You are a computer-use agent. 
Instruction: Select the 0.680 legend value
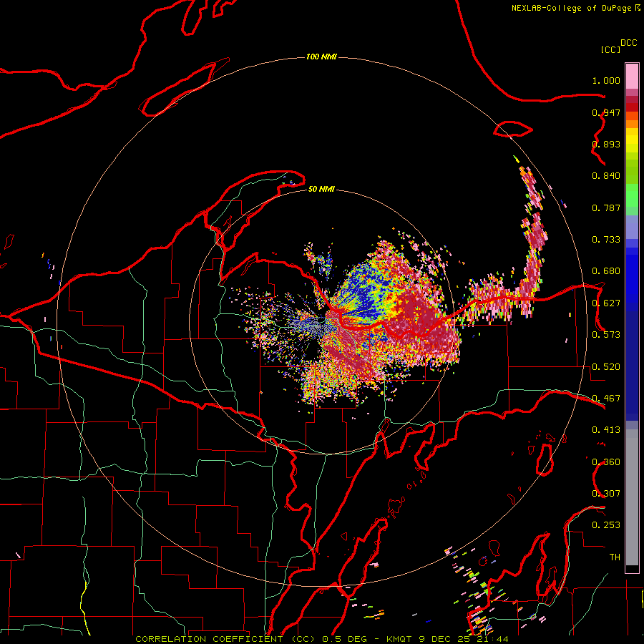tap(606, 271)
